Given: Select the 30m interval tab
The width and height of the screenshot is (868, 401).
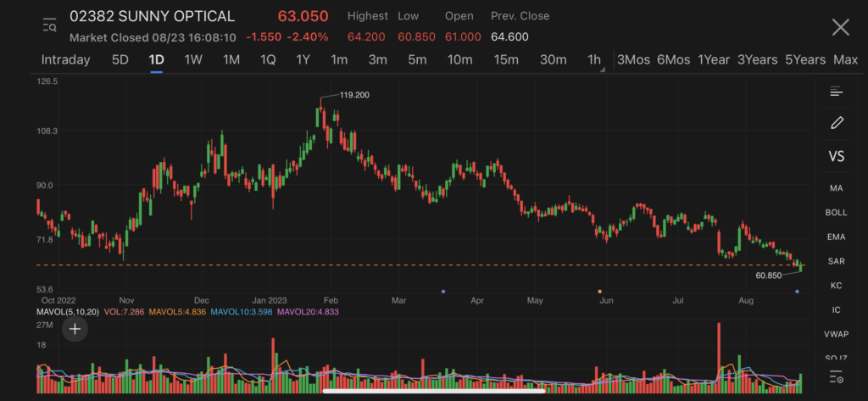Looking at the screenshot, I should (553, 60).
